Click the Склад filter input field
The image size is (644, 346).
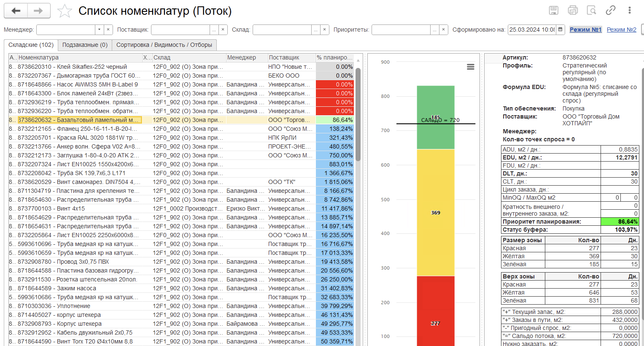click(282, 30)
